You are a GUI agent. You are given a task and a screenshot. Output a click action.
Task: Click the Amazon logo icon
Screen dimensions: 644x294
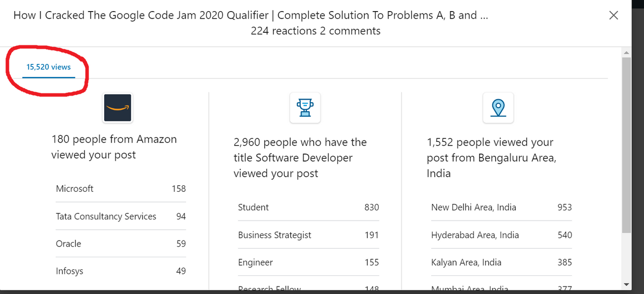117,108
